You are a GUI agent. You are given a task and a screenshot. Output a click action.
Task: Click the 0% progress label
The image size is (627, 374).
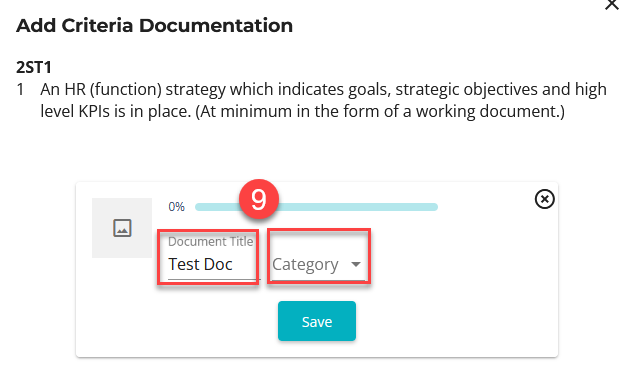pos(176,207)
